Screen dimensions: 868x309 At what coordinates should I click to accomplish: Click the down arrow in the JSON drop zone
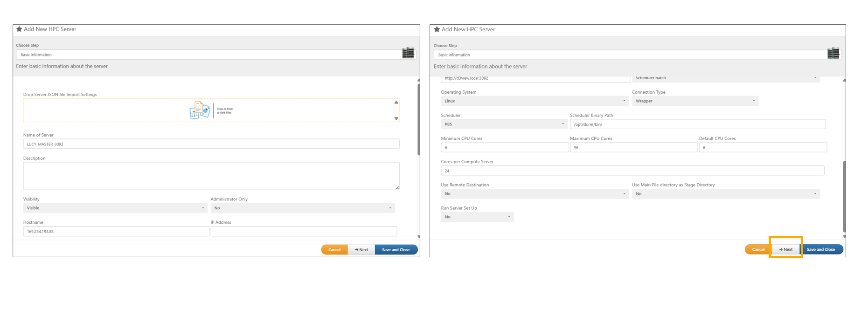396,118
